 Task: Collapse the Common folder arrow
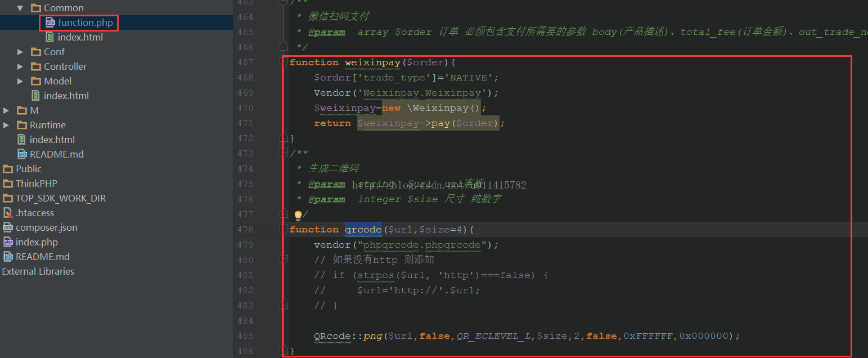pyautogui.click(x=20, y=8)
